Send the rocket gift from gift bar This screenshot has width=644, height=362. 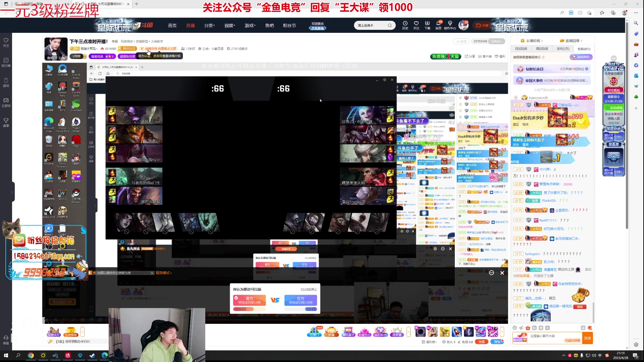(x=457, y=332)
